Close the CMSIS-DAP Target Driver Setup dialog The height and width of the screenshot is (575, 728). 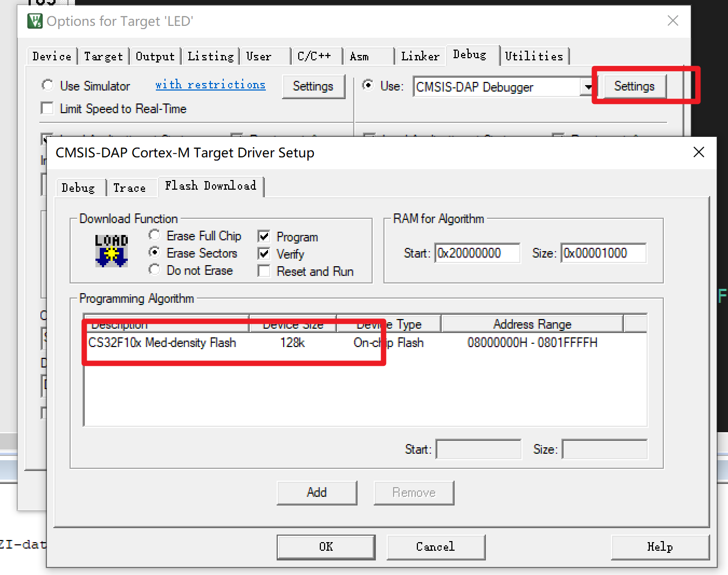(x=699, y=153)
